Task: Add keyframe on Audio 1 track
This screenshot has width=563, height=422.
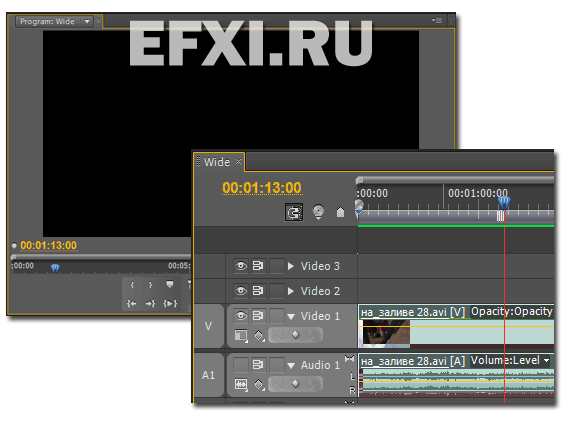Action: [295, 384]
